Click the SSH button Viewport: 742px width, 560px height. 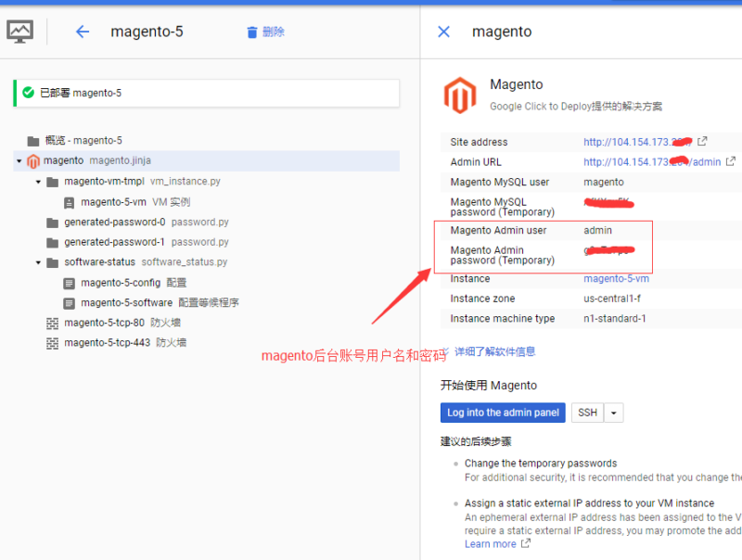(588, 413)
